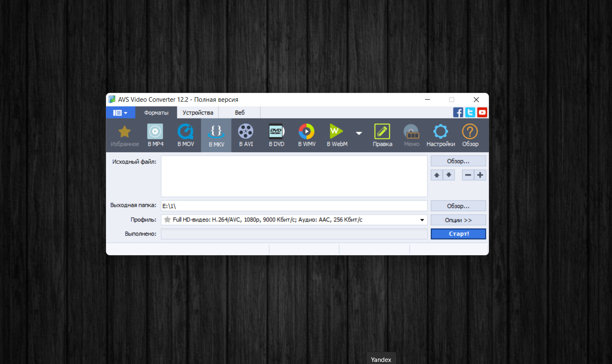Switch to the Устройства tab
This screenshot has width=612, height=364.
[x=198, y=113]
